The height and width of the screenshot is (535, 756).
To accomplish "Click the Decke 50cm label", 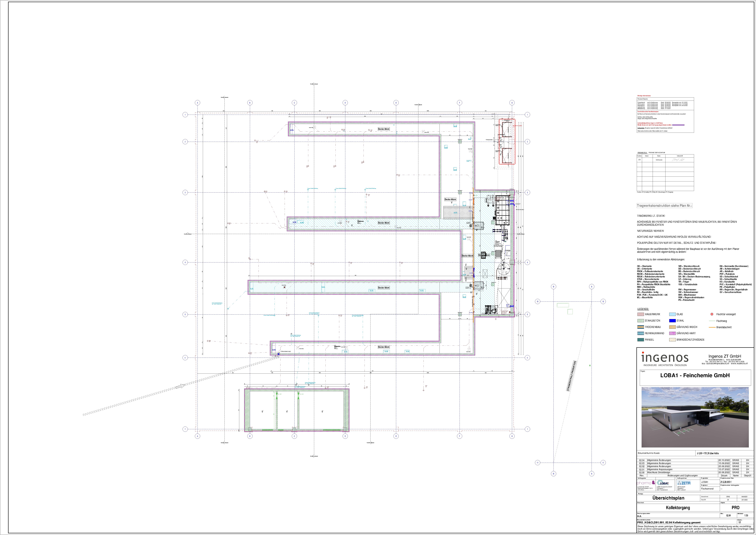I will pos(383,288).
